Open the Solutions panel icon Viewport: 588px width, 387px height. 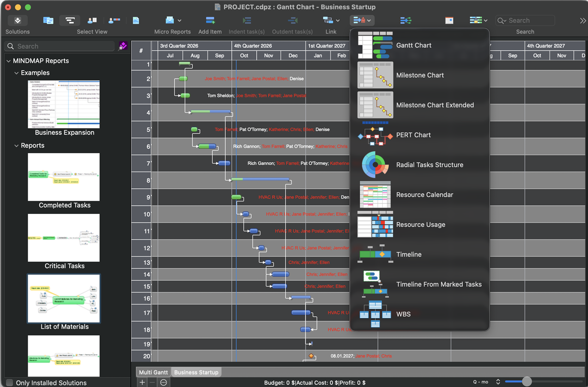(17, 20)
